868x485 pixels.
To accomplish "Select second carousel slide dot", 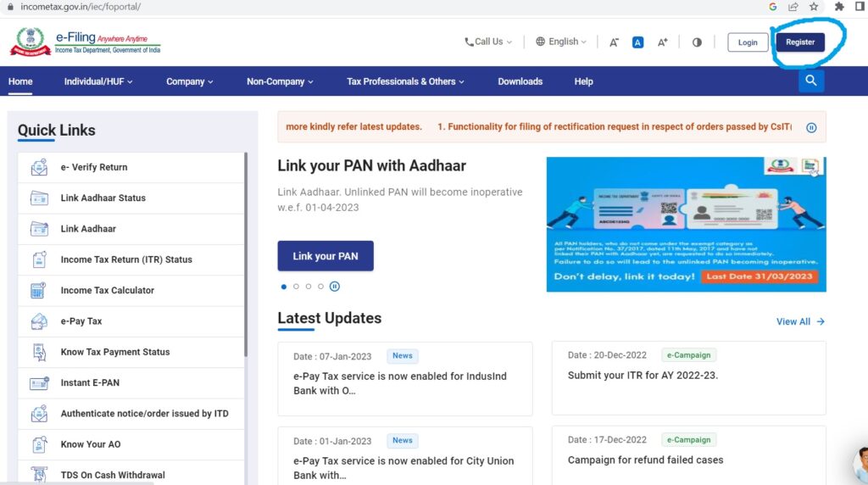I will [296, 287].
